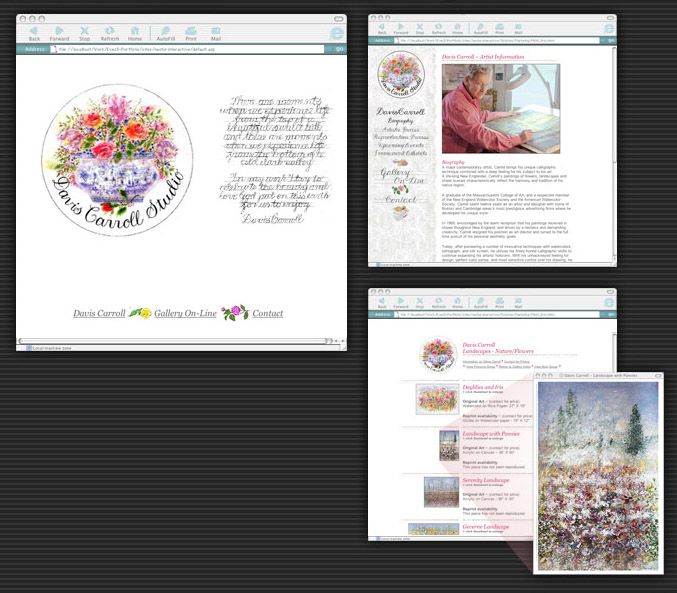Click Home in the Landscapes gallery window
The width and height of the screenshot is (677, 593).
pyautogui.click(x=457, y=303)
